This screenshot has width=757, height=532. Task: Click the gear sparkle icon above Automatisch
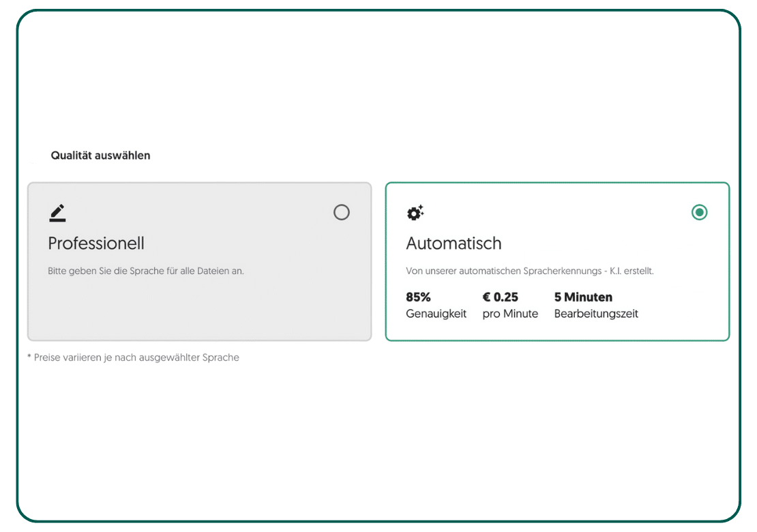click(x=415, y=213)
